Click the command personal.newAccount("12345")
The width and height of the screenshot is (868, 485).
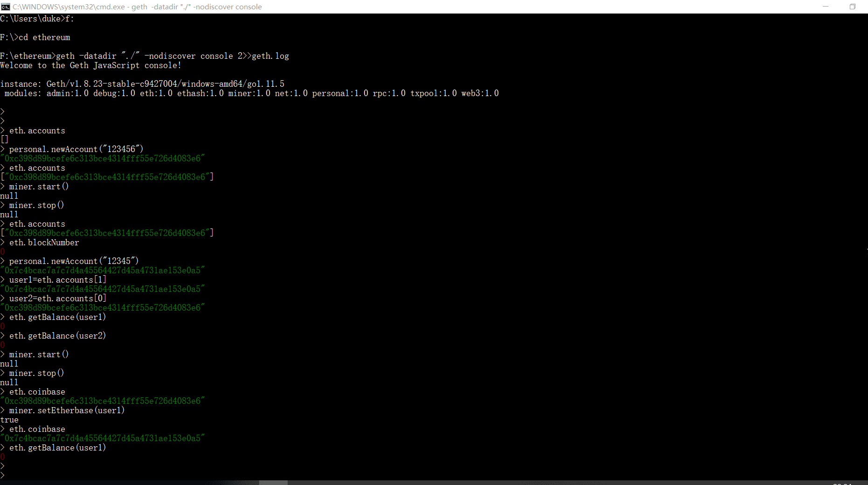[74, 261]
